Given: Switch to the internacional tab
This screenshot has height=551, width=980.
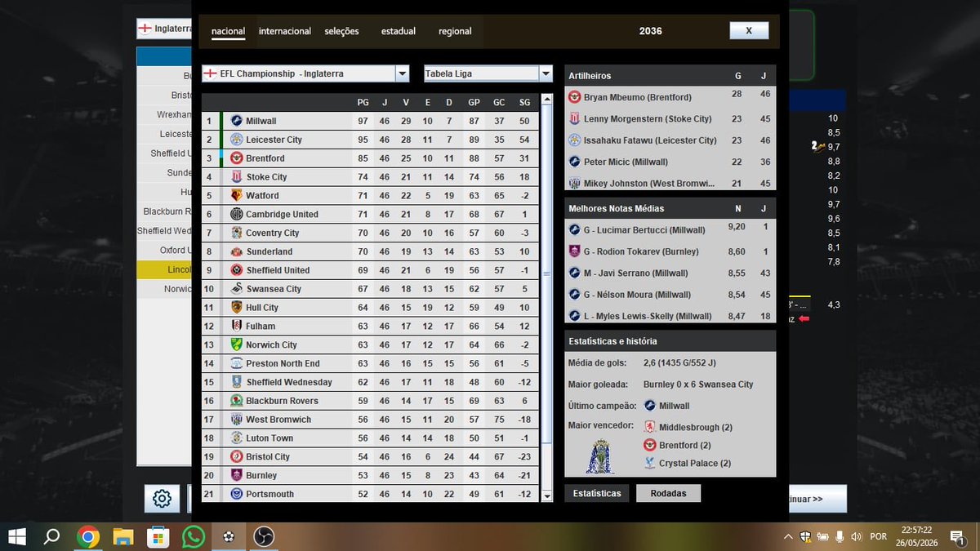Looking at the screenshot, I should tap(285, 31).
